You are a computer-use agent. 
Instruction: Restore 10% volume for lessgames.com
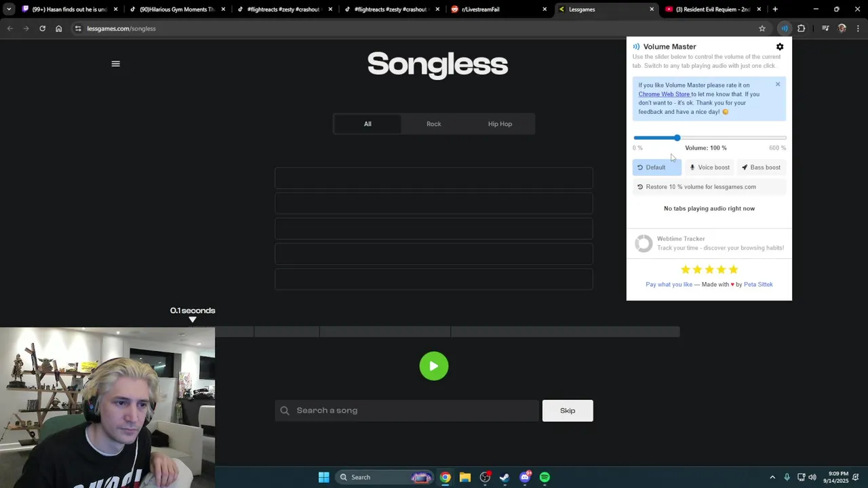point(709,187)
